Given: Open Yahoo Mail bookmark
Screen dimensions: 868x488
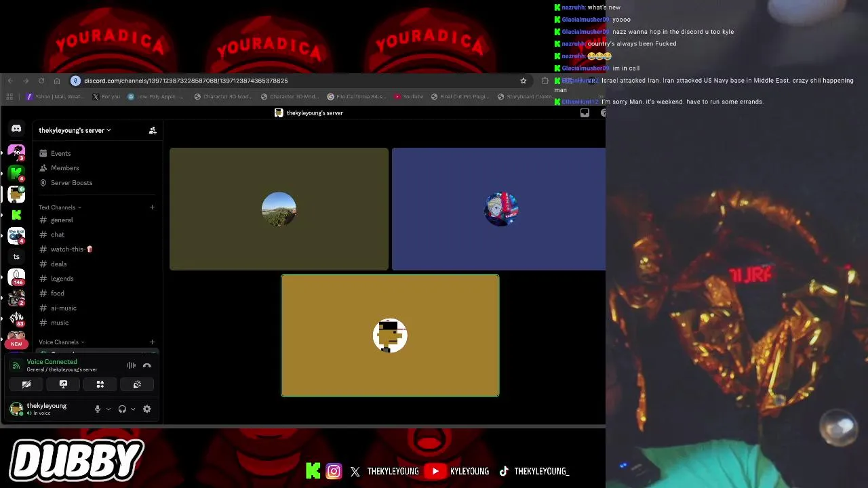Looking at the screenshot, I should [x=54, y=97].
